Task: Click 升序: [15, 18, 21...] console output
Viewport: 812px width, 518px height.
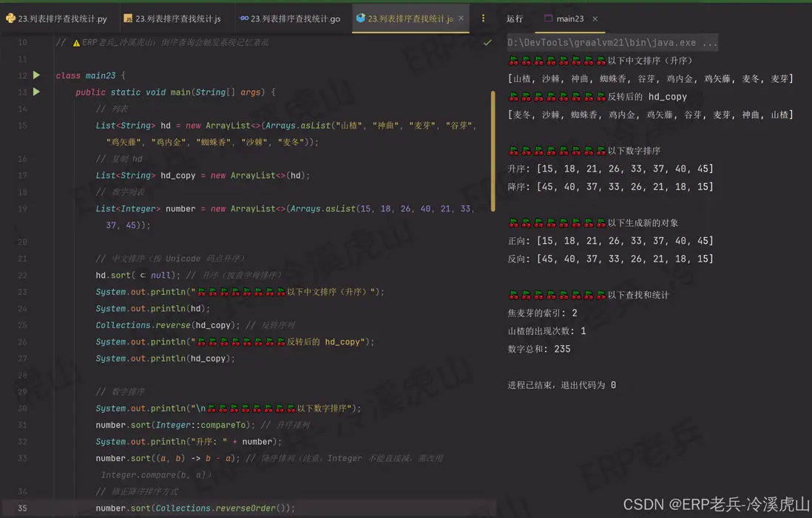Action: click(x=611, y=168)
